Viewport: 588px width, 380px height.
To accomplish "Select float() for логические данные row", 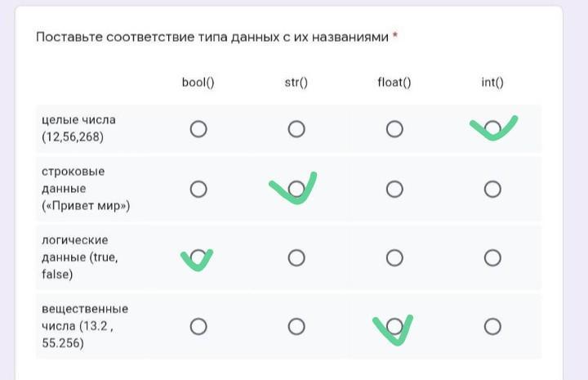I will 394,257.
